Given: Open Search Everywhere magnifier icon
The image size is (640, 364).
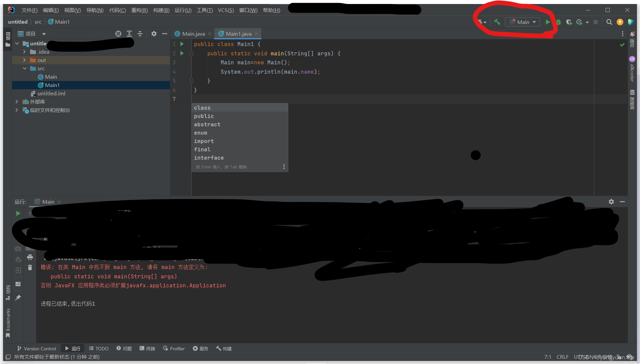Looking at the screenshot, I should coord(609,22).
